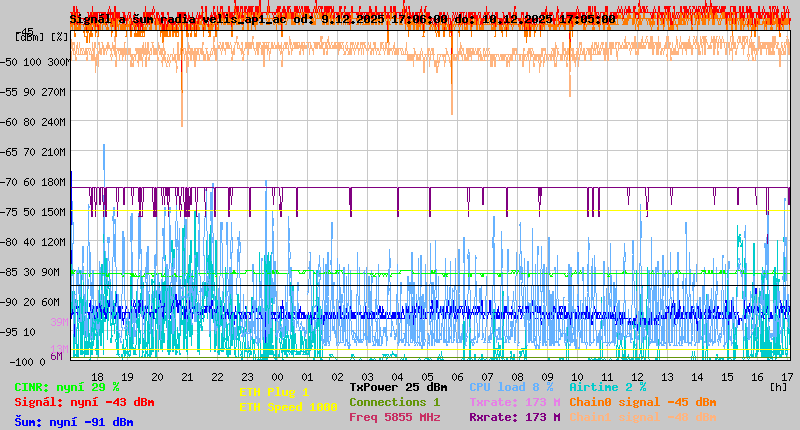
Task: Select the ETH Plug 1 legend label
Action: [274, 392]
